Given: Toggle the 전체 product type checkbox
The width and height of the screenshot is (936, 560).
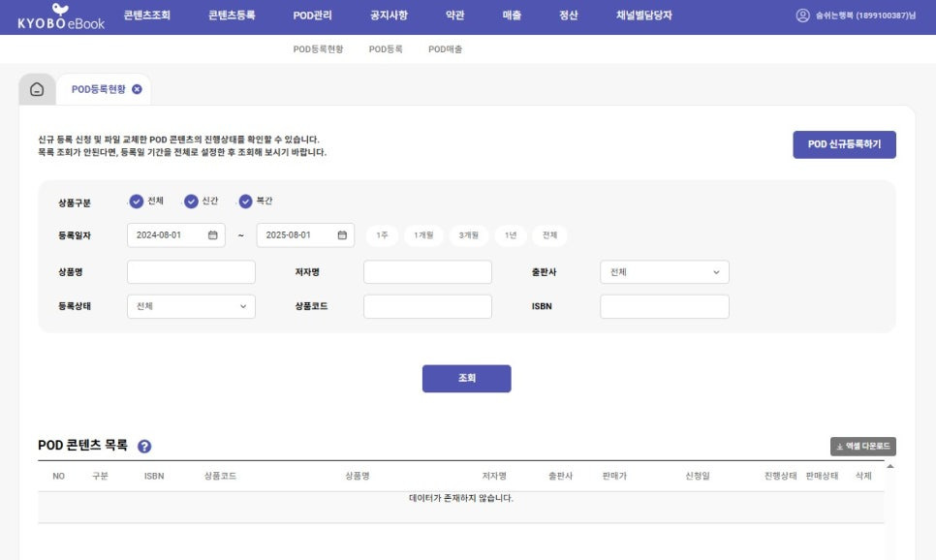Looking at the screenshot, I should click(136, 202).
